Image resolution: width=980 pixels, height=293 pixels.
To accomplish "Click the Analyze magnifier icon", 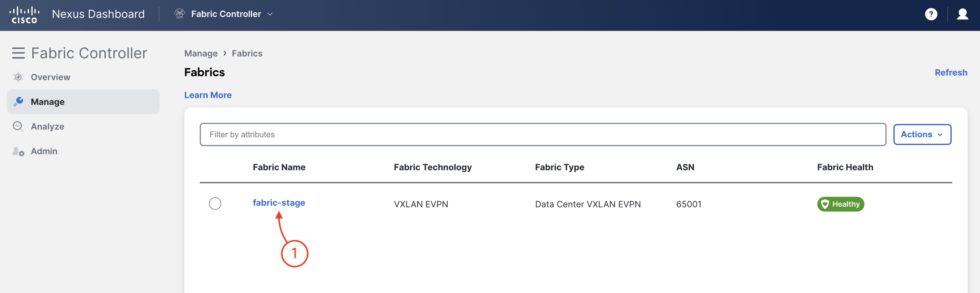I will [18, 126].
